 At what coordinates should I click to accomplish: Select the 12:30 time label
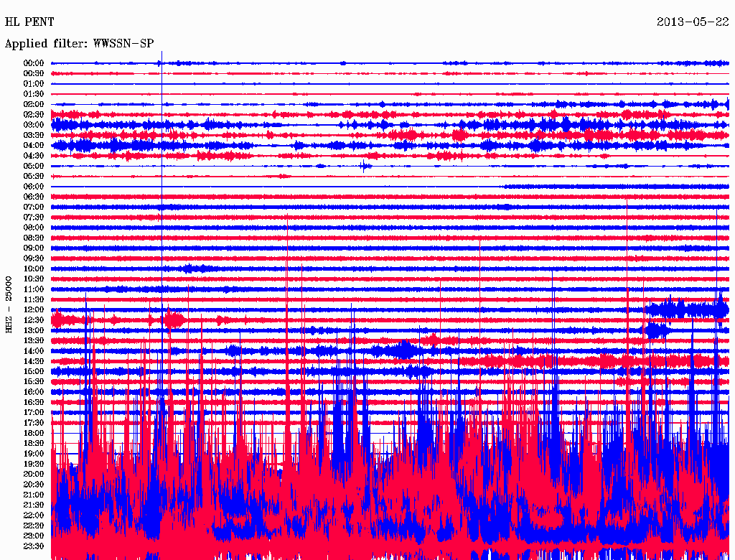coord(34,320)
